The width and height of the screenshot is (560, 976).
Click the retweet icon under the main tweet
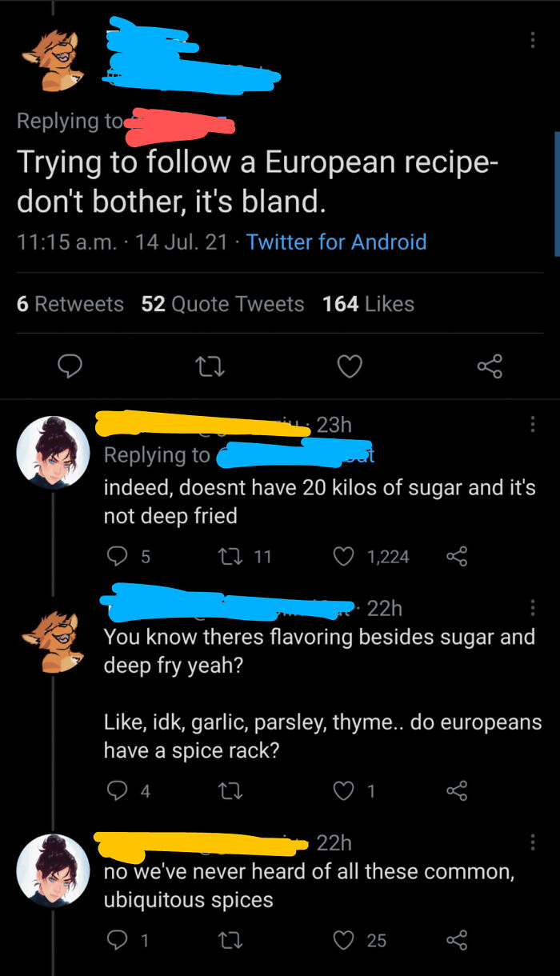pos(210,366)
